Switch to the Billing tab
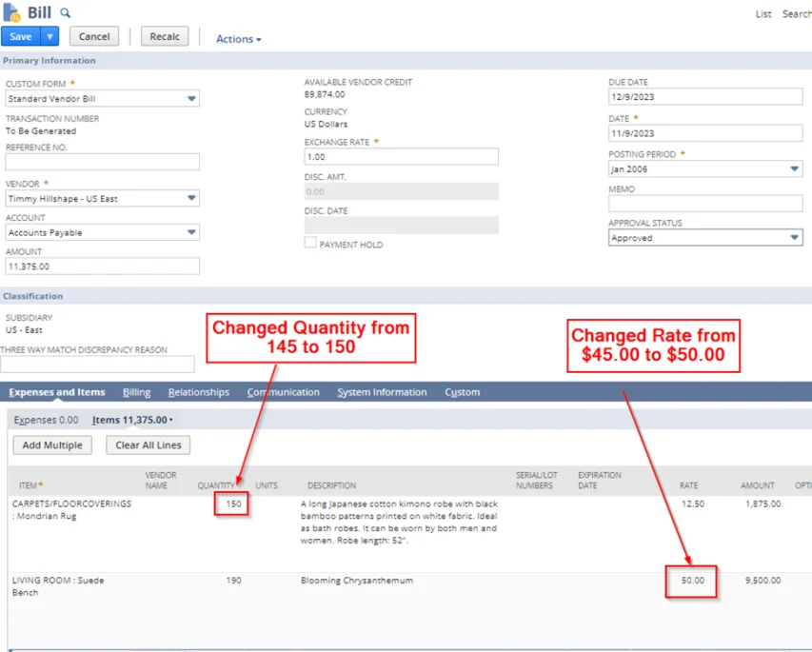The height and width of the screenshot is (652, 812). click(x=136, y=392)
